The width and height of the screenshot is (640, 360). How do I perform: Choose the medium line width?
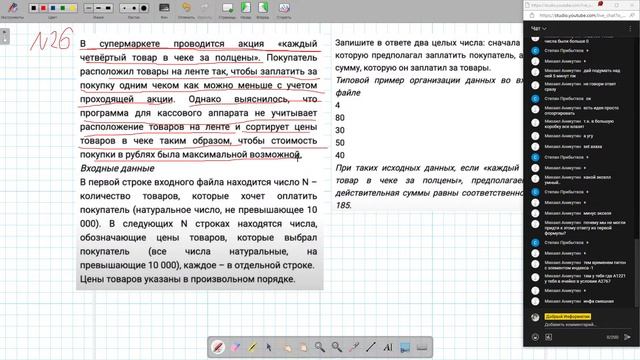tap(98, 8)
